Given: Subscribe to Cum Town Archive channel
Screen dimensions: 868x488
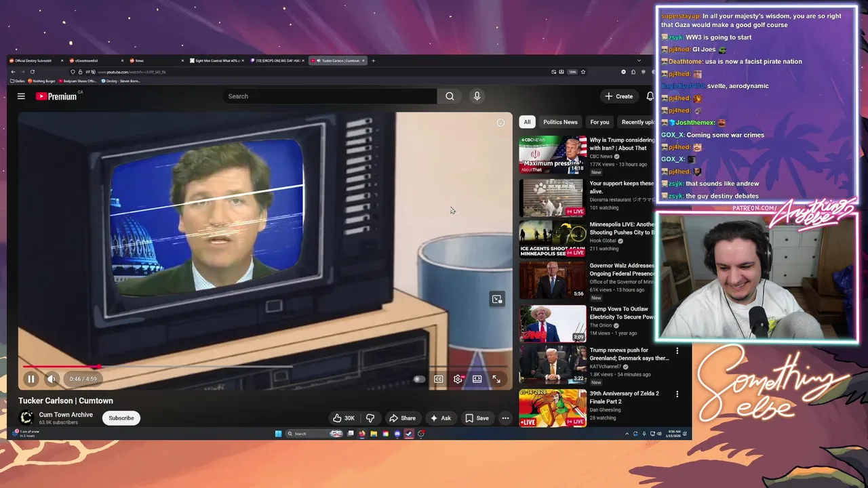Looking at the screenshot, I should [x=121, y=418].
